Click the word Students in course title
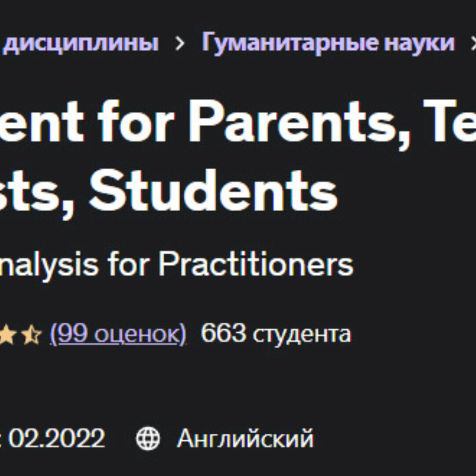The image size is (476, 476). (213, 190)
